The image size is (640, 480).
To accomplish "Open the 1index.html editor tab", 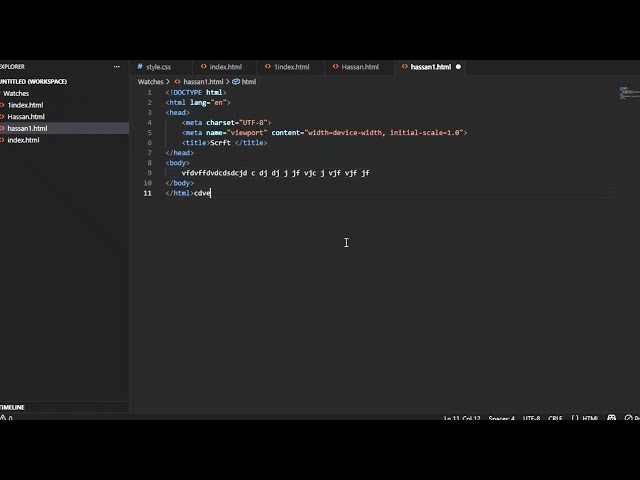I will tap(291, 67).
